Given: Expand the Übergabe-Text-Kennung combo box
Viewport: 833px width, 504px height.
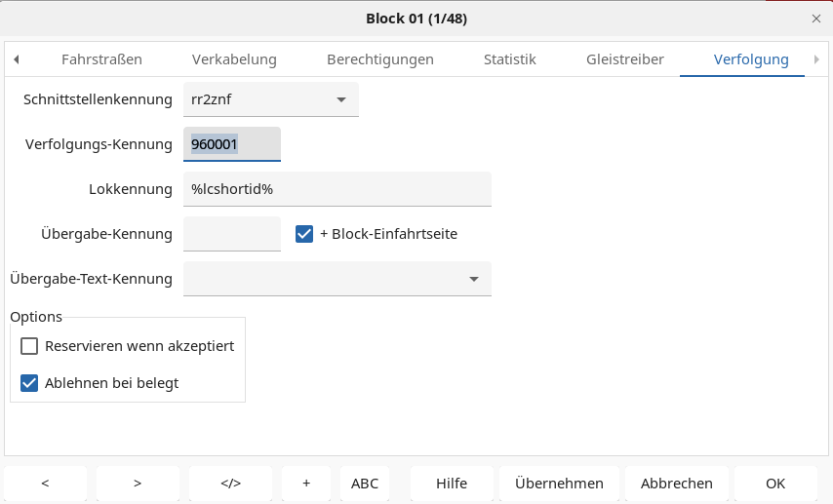Looking at the screenshot, I should coord(337,279).
